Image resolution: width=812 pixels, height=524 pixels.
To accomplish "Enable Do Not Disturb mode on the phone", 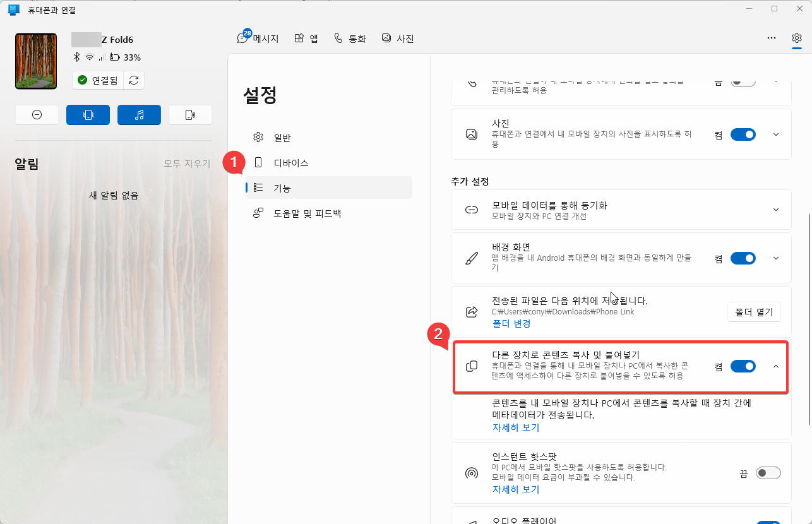I will click(37, 114).
